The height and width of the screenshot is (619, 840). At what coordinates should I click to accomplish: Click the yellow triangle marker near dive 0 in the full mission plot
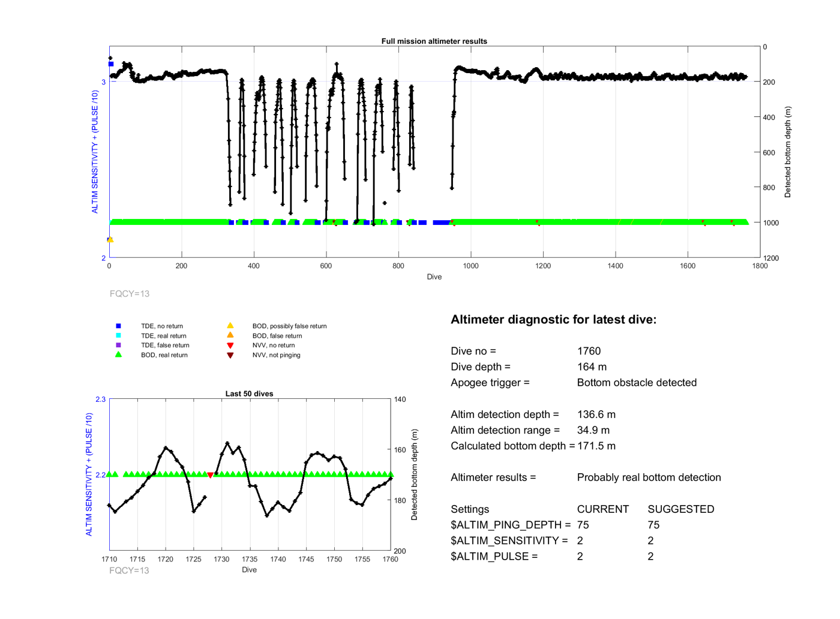110,239
